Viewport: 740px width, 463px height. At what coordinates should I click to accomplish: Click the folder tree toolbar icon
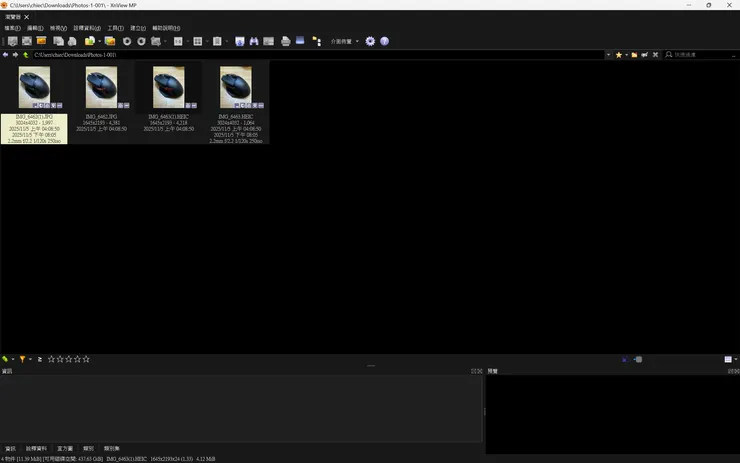pyautogui.click(x=317, y=42)
